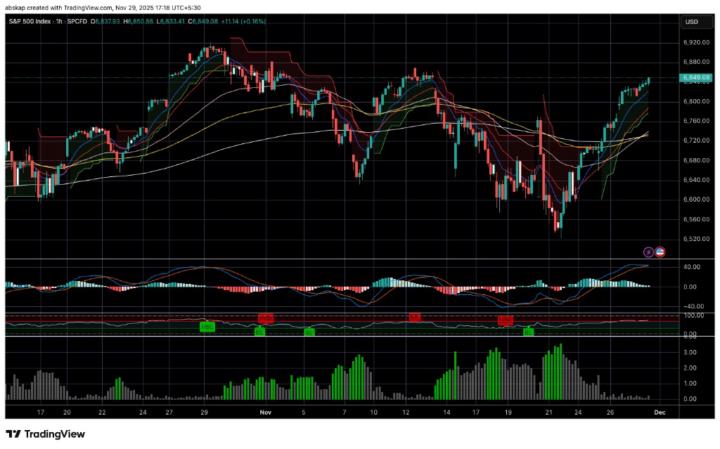Viewport: 720px width, 449px height.
Task: Click the 100.00 label on oscillator axis
Action: tap(693, 315)
